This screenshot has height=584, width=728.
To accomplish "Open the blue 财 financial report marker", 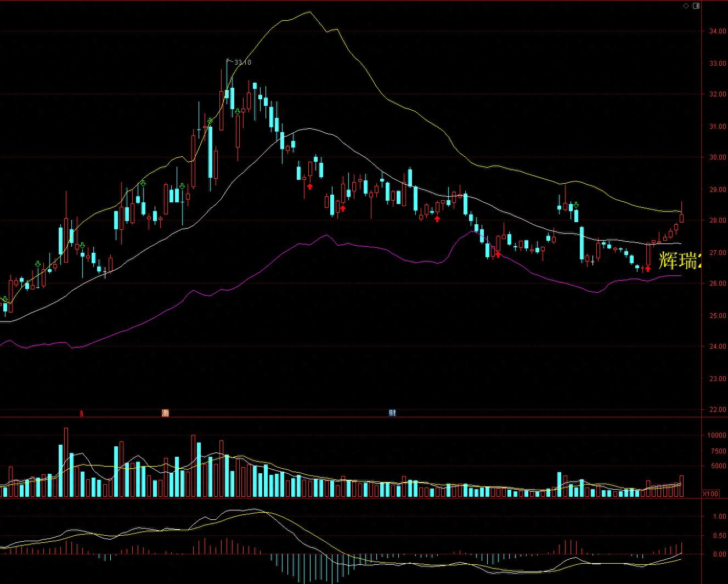I will point(392,413).
